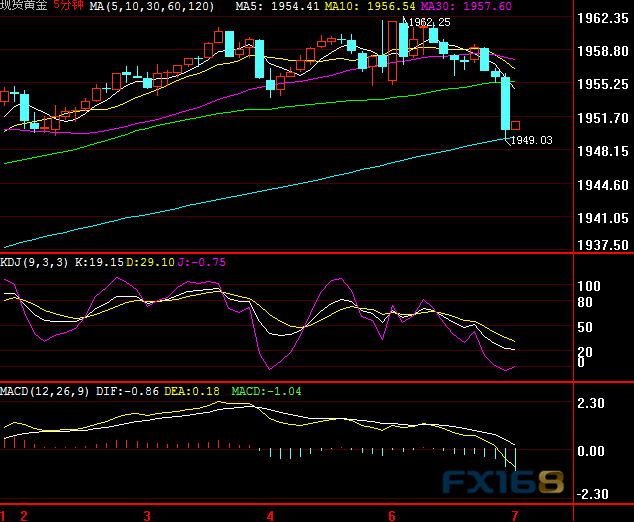Click the 1958.80 price axis label

click(603, 51)
